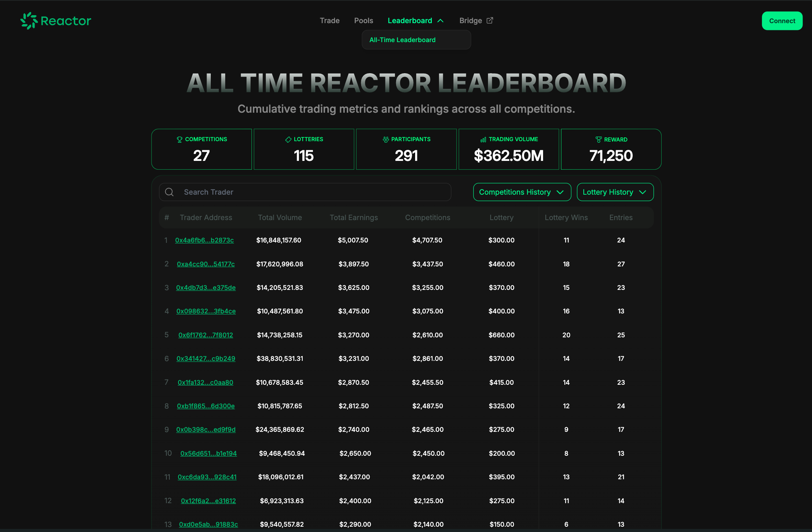Open trader address 0x12f6a2...e31612
This screenshot has height=532, width=812.
click(x=209, y=501)
